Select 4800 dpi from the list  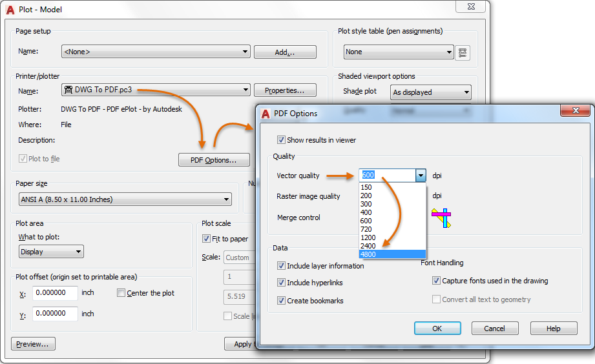(x=392, y=254)
